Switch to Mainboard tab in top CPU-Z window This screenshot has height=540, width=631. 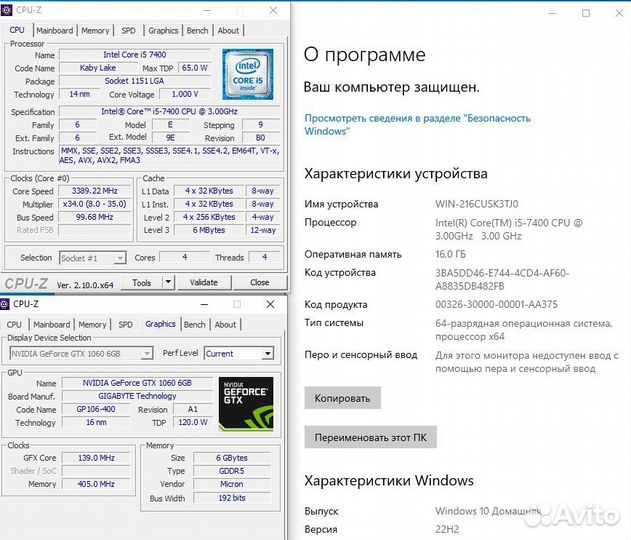(x=55, y=31)
